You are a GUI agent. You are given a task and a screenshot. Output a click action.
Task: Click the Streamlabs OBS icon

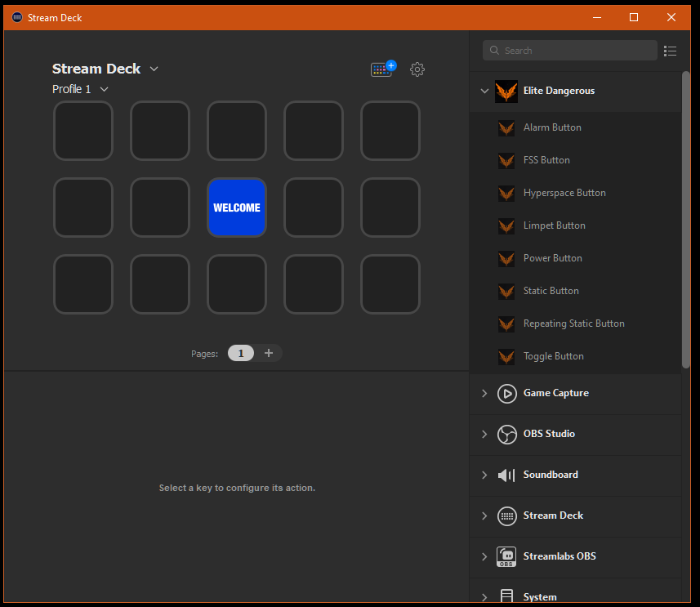[506, 556]
